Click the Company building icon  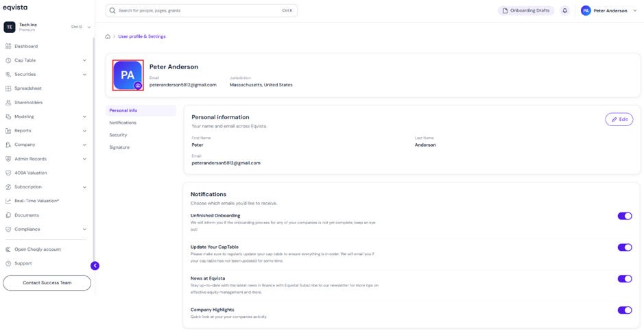coord(8,145)
